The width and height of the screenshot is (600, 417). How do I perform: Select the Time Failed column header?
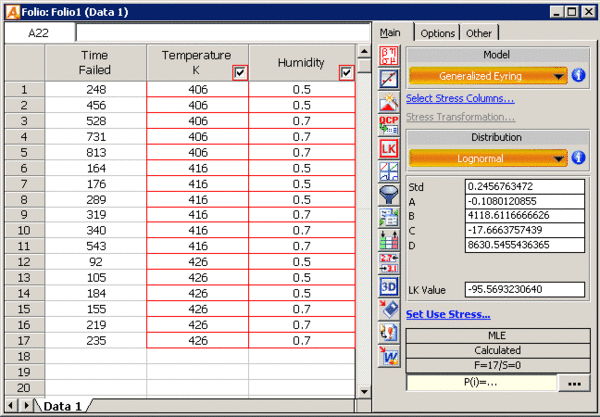click(x=95, y=63)
